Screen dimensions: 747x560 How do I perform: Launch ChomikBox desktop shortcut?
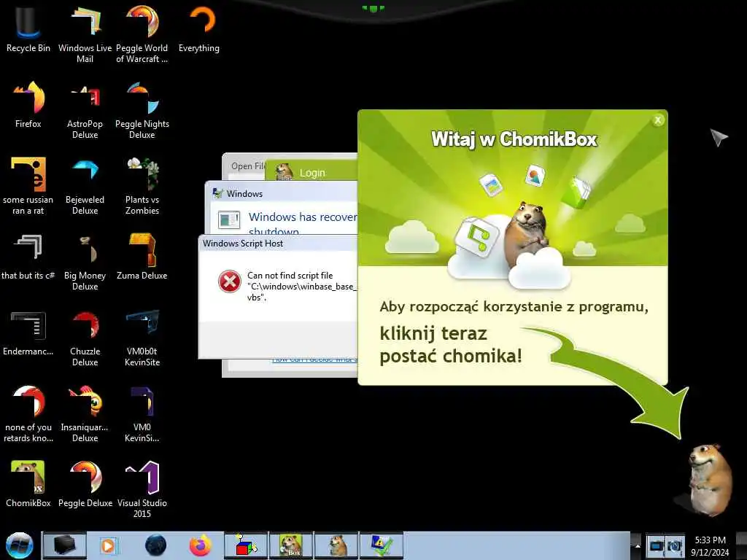tap(28, 484)
